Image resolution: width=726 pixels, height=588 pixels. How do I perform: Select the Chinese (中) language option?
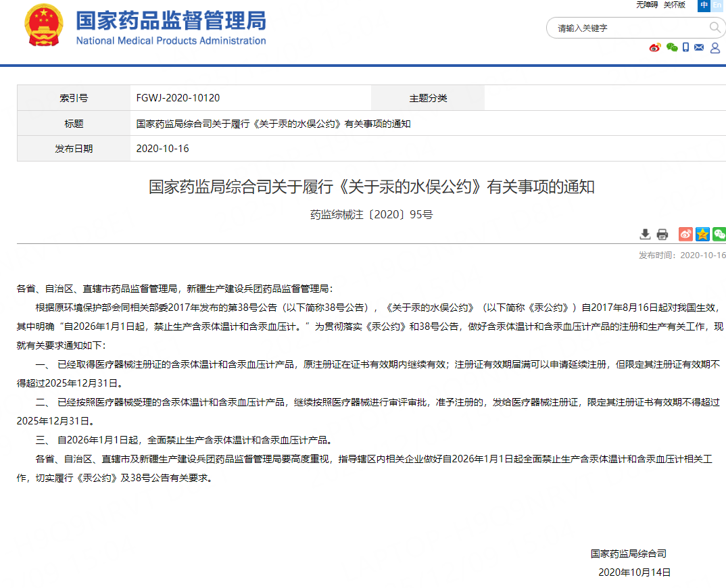tap(704, 5)
